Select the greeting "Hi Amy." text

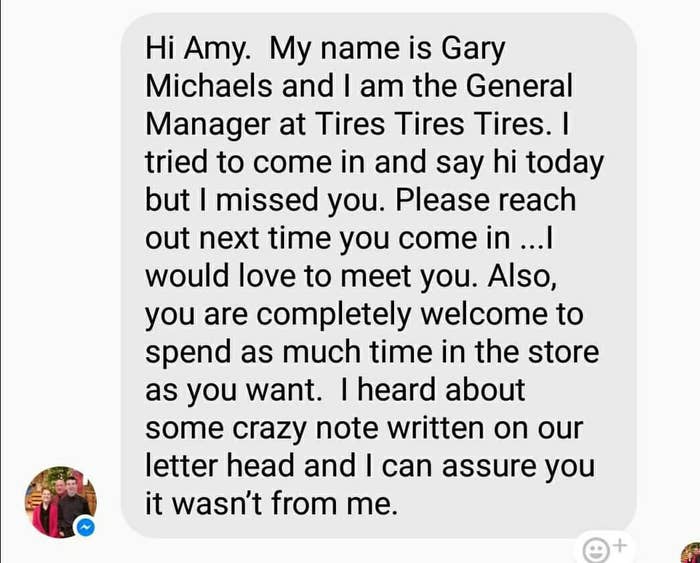click(198, 50)
